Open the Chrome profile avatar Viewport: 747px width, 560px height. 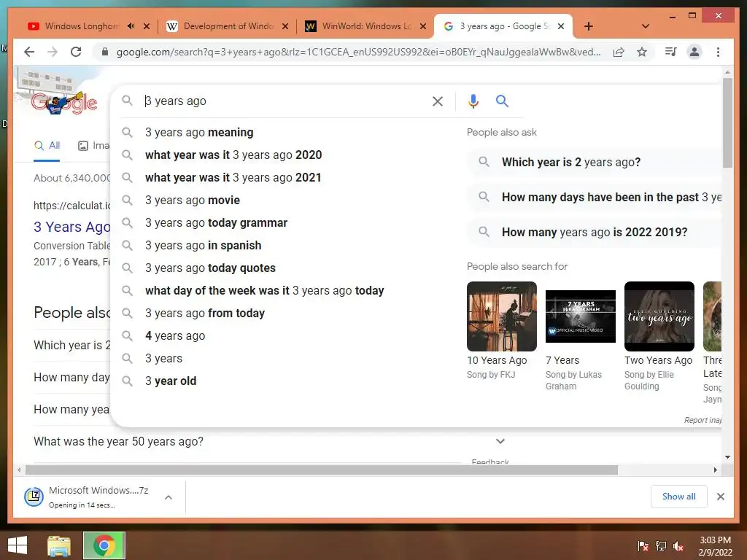coord(694,52)
